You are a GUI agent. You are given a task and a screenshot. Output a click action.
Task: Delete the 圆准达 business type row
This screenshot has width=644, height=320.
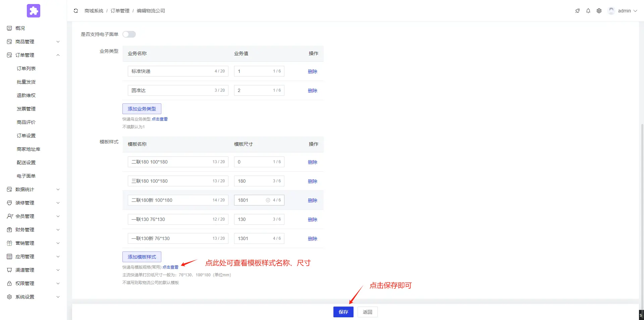(x=312, y=91)
